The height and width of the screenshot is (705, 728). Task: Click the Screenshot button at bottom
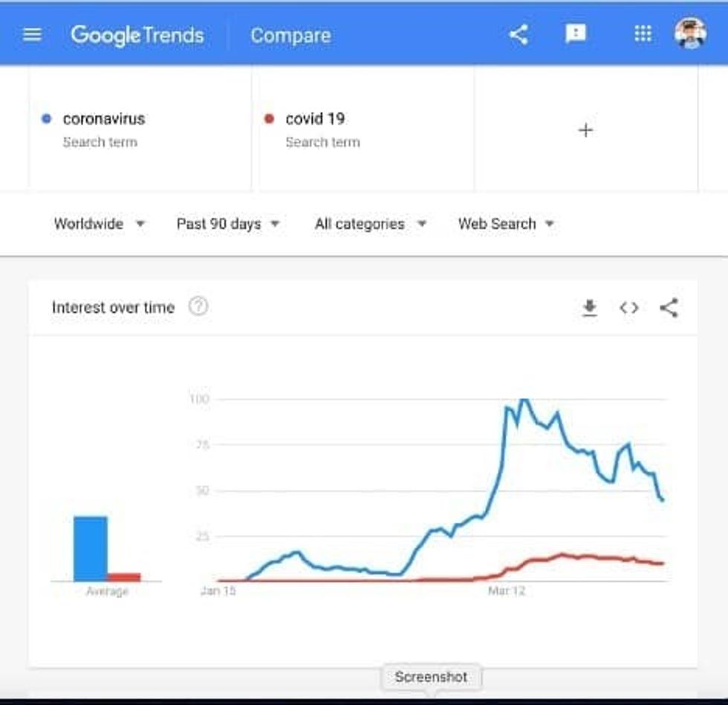coord(431,677)
